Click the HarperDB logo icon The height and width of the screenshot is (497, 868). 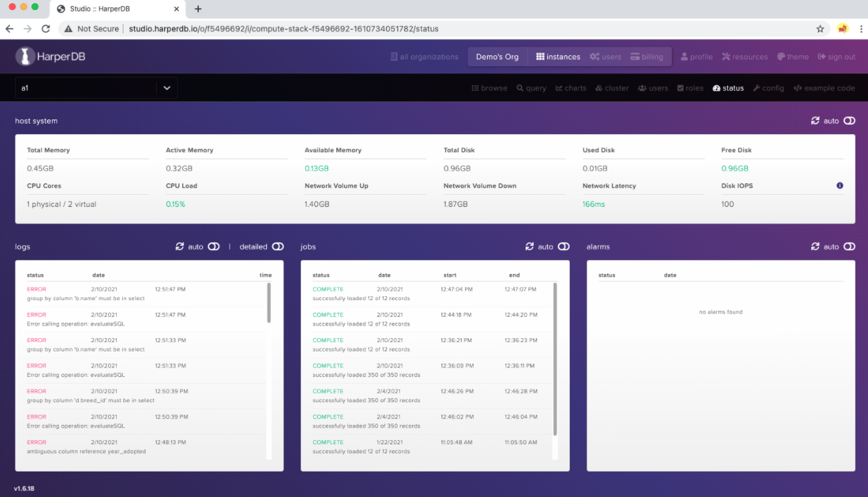click(25, 57)
